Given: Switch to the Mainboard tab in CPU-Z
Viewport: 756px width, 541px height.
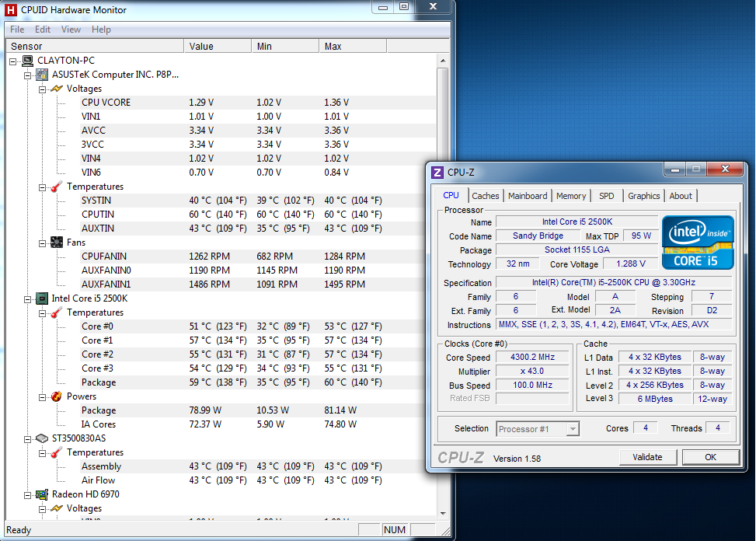Looking at the screenshot, I should [x=528, y=196].
